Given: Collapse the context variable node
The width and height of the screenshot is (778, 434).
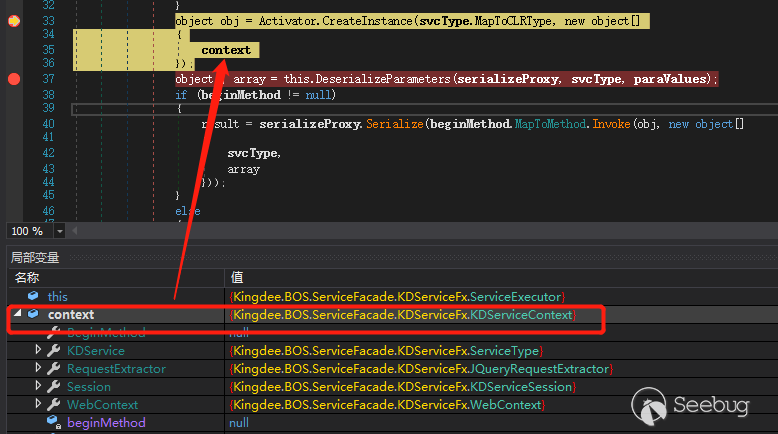Looking at the screenshot, I should 18,313.
